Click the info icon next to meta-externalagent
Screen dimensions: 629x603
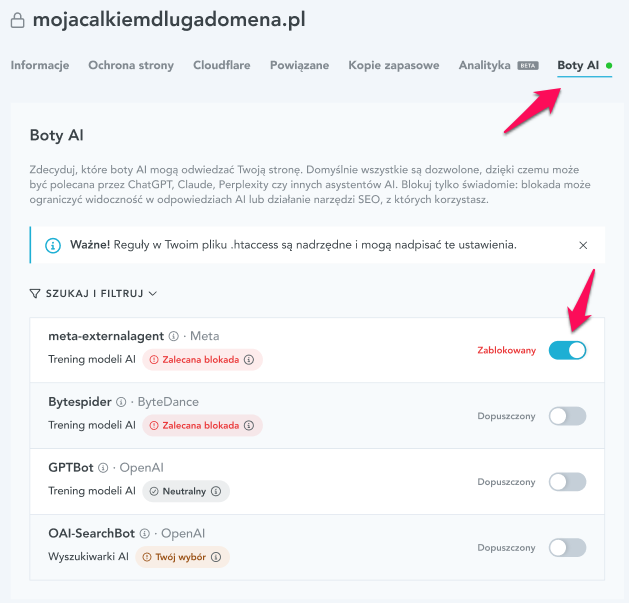173,336
